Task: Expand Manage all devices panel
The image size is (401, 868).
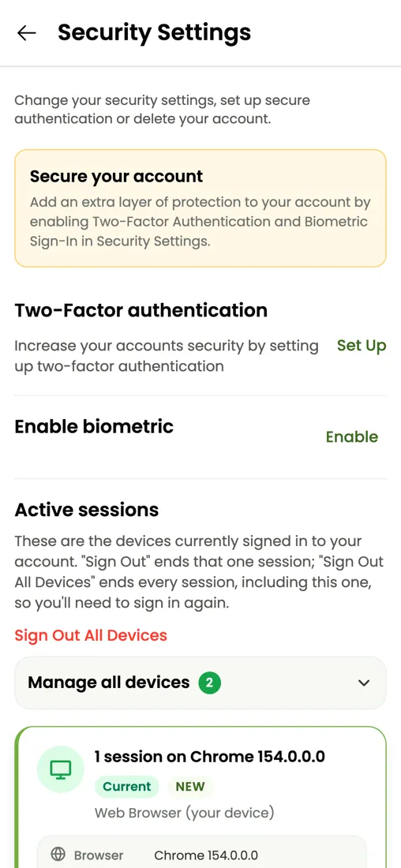Action: point(200,683)
